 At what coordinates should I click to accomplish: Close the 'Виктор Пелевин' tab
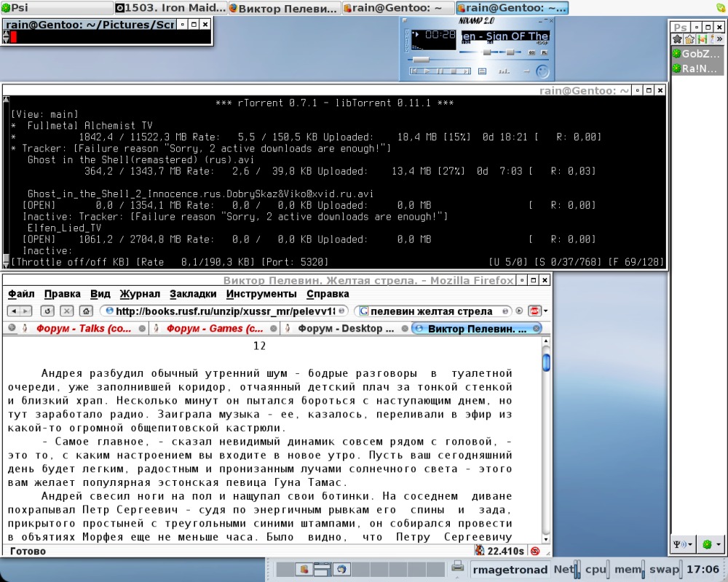[537, 329]
